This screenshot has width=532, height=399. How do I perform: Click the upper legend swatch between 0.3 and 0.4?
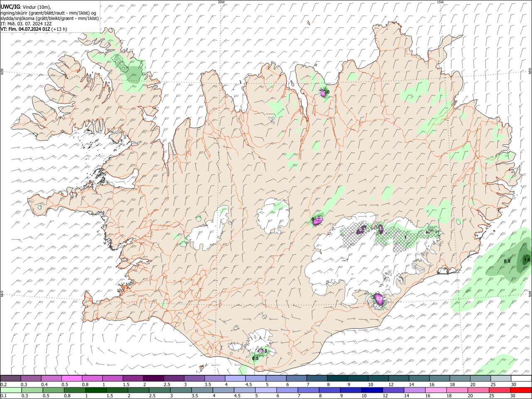[31, 379]
